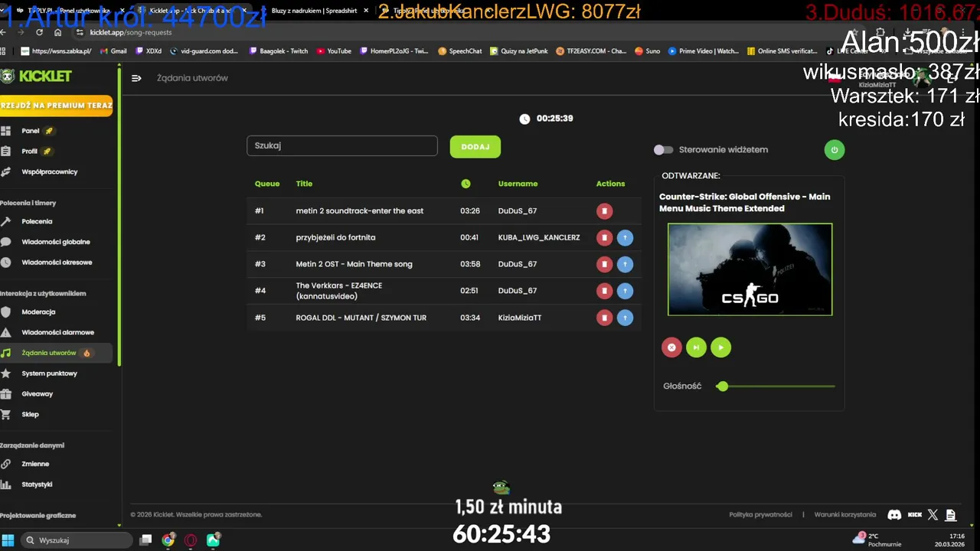Open the Gmail bookmark
980x551 pixels.
pyautogui.click(x=113, y=51)
